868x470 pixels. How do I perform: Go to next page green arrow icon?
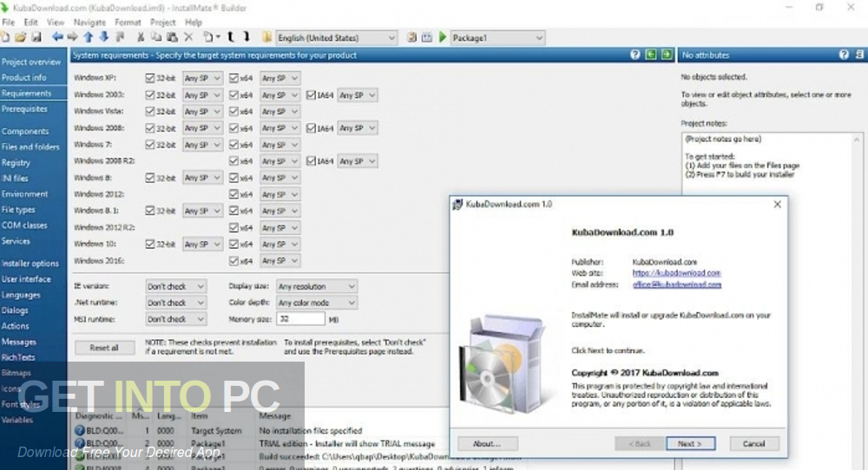[x=667, y=54]
